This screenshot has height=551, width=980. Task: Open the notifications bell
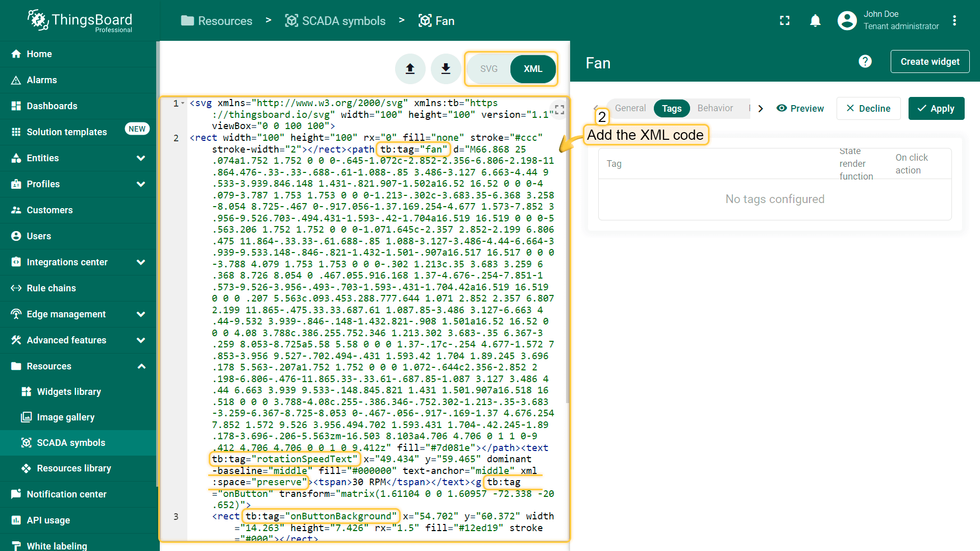click(x=815, y=20)
